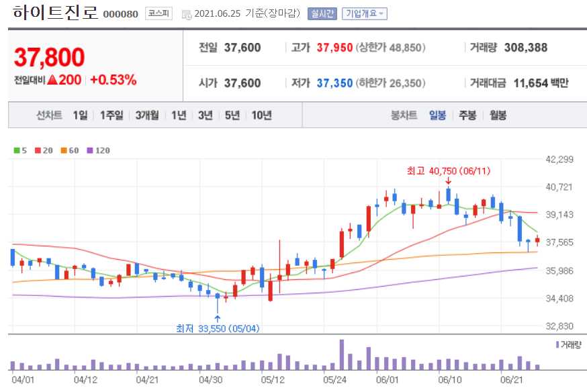
Task: Click the 상한가 48,850 text
Action: (x=390, y=48)
